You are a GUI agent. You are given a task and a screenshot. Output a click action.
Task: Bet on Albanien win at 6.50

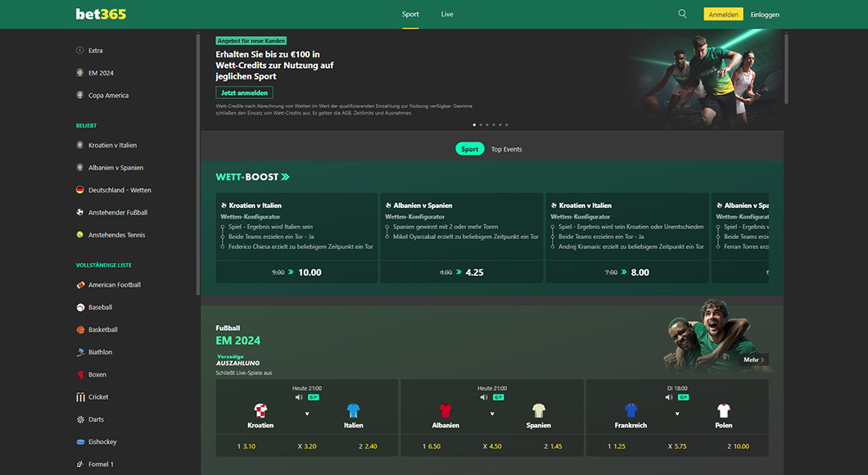coord(432,446)
